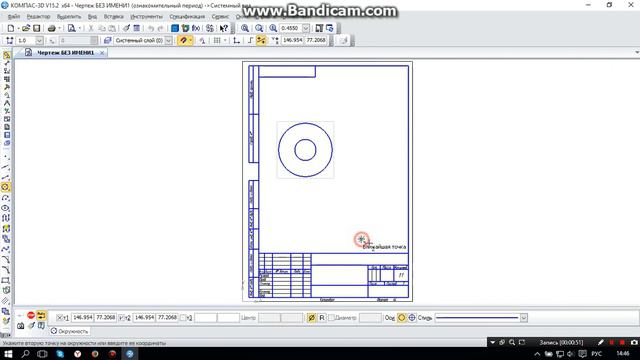Save the drawing using the floppy disk icon
The width and height of the screenshot is (640, 360).
coord(36,28)
